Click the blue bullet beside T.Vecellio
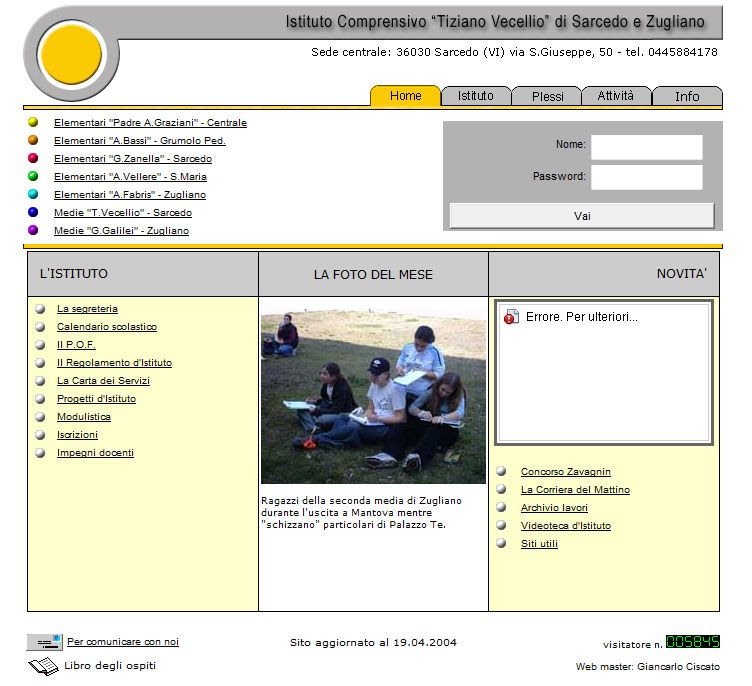The height and width of the screenshot is (686, 752). click(33, 212)
